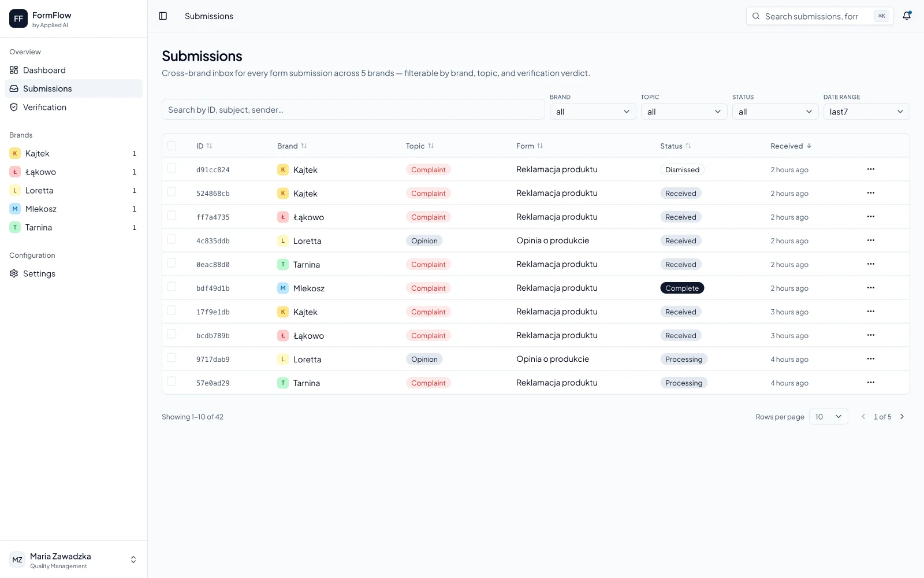Focus global search submissions box
Screen dimensions: 924x578
click(819, 16)
